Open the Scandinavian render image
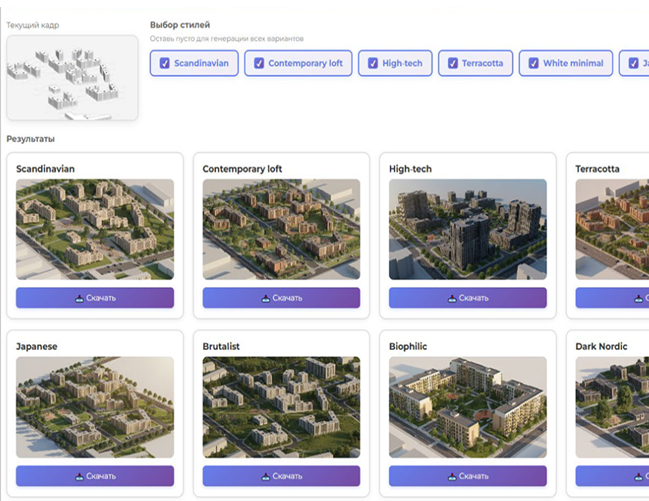The image size is (649, 501). [x=95, y=229]
